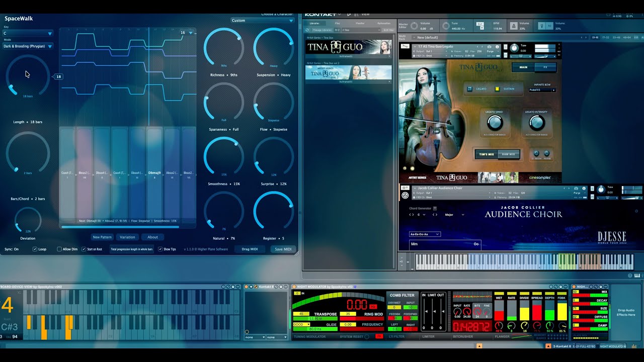Viewport: 644px width, 362px height.
Task: Expand the Tina Guo Vol 2 Instruments arrow
Action: 390,81
